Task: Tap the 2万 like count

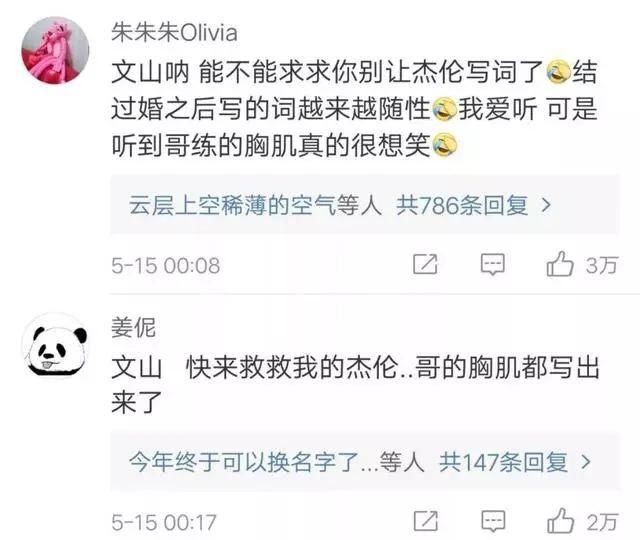Action: [x=602, y=522]
